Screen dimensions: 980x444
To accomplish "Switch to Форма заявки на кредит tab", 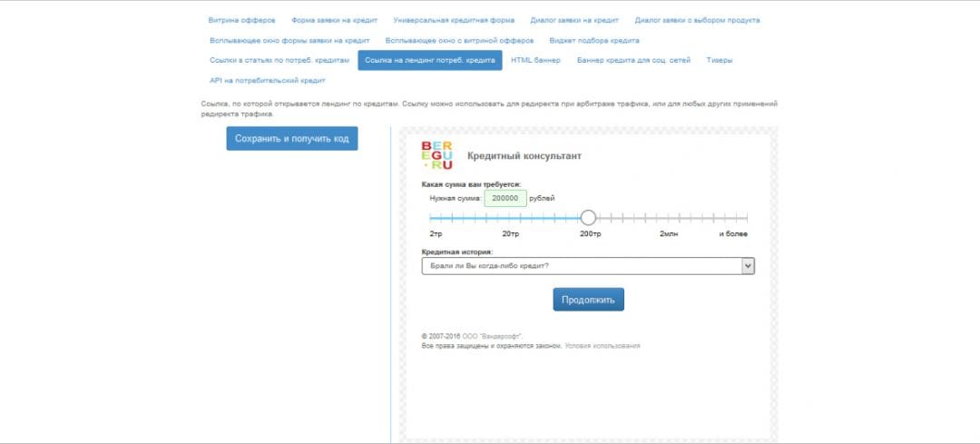I will tap(334, 20).
